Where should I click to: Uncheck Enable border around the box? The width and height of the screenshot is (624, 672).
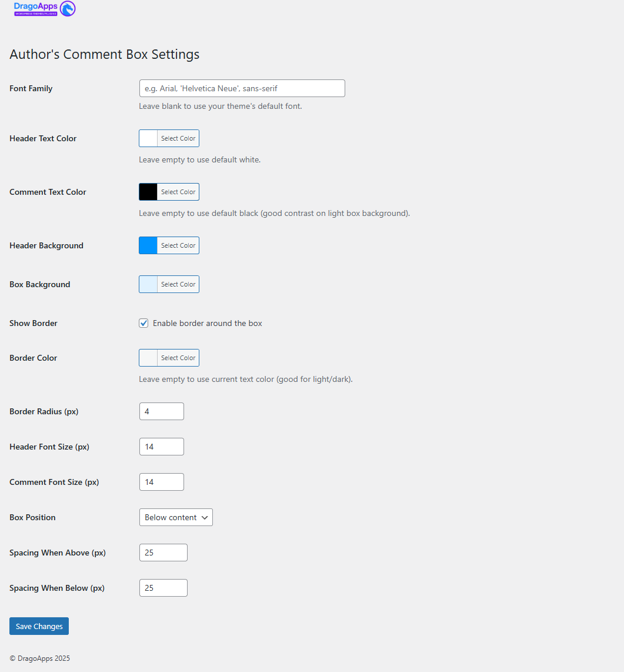pos(144,323)
